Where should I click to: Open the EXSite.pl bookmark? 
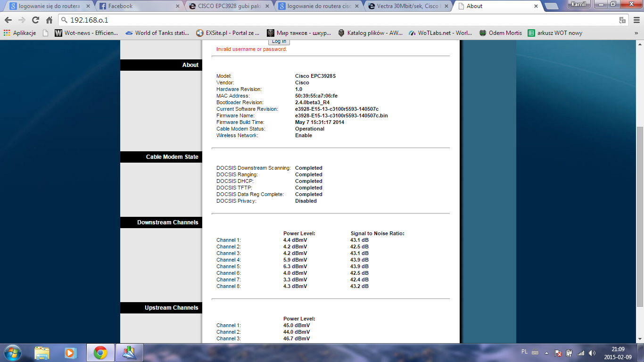coord(231,33)
